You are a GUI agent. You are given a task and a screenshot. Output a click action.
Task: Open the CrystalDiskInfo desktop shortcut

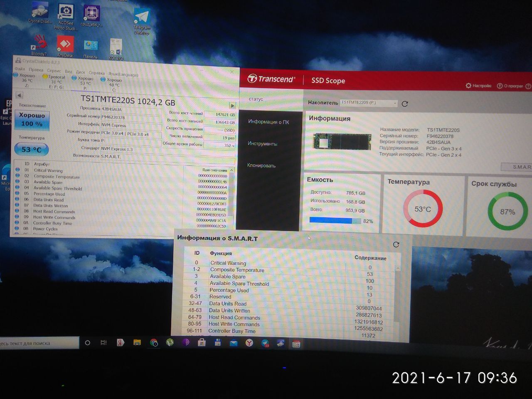pos(39,12)
